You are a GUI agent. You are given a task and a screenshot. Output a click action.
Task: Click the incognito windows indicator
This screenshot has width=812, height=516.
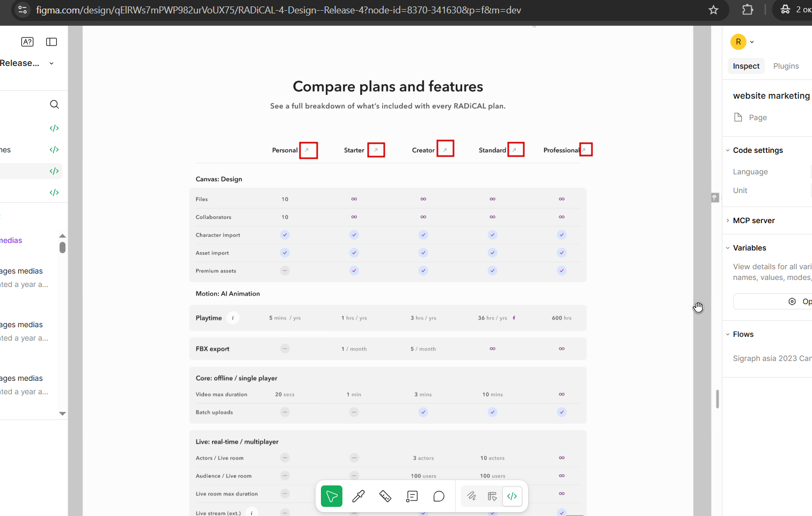click(x=795, y=10)
